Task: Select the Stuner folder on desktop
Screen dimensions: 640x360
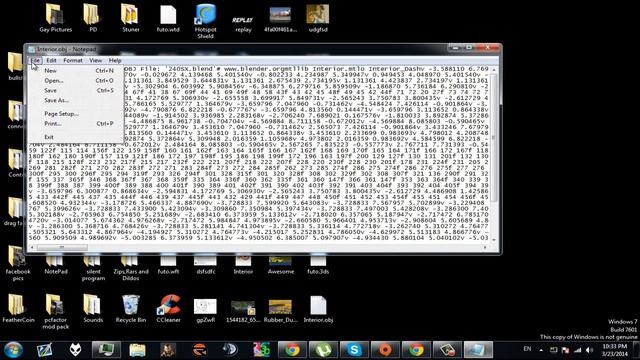Action: click(x=131, y=18)
